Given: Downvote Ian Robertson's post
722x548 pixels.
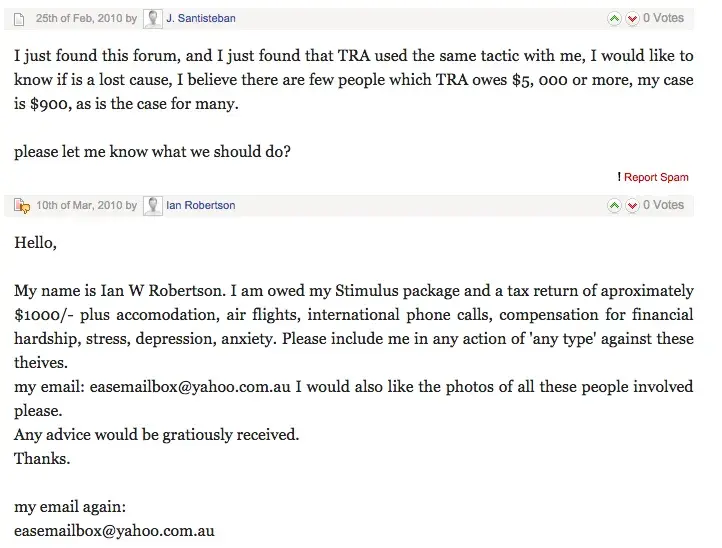Looking at the screenshot, I should point(632,206).
